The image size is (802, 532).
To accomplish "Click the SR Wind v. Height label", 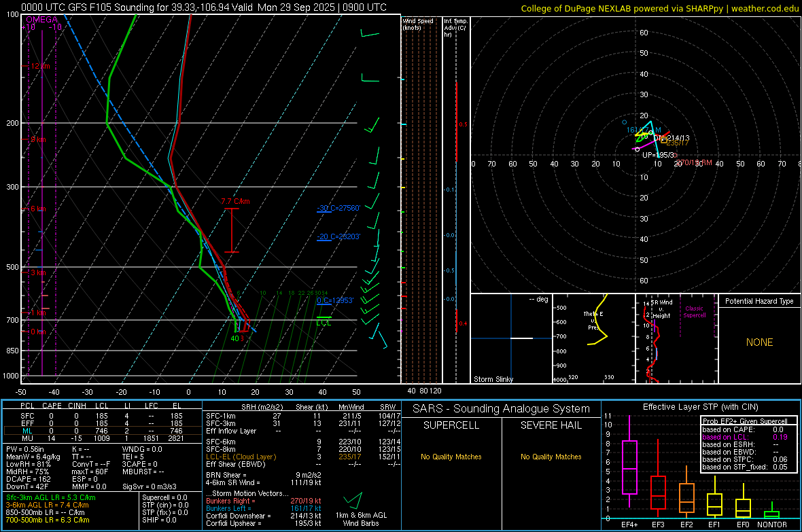I will [x=661, y=309].
